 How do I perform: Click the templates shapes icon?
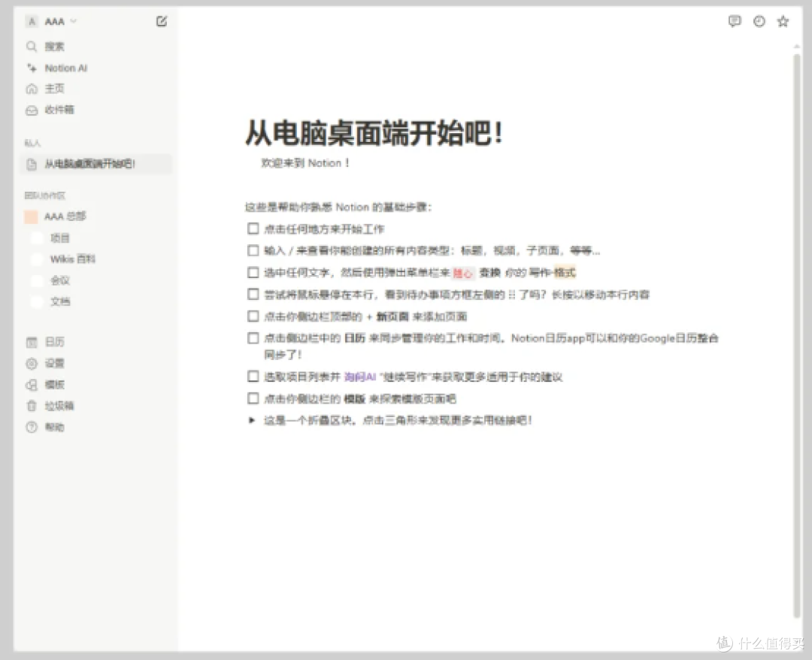pos(32,385)
